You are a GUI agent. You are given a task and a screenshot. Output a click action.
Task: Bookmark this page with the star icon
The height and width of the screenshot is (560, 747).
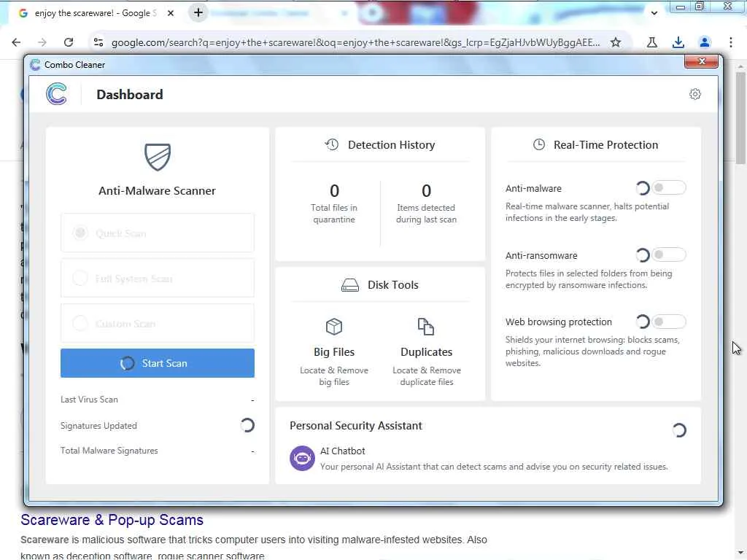[x=616, y=42]
